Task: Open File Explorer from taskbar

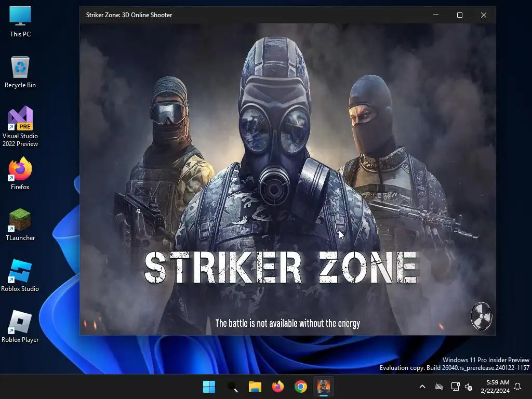Action: pyautogui.click(x=255, y=387)
